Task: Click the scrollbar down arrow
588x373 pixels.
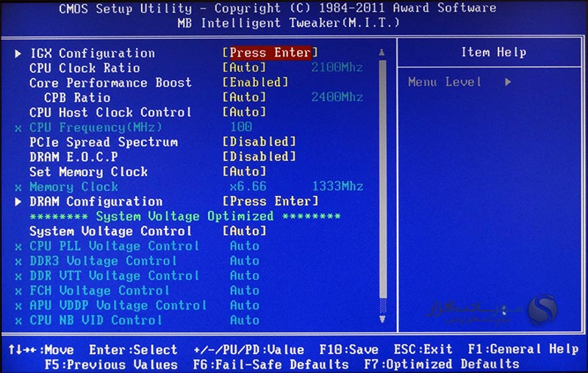Action: tap(382, 319)
